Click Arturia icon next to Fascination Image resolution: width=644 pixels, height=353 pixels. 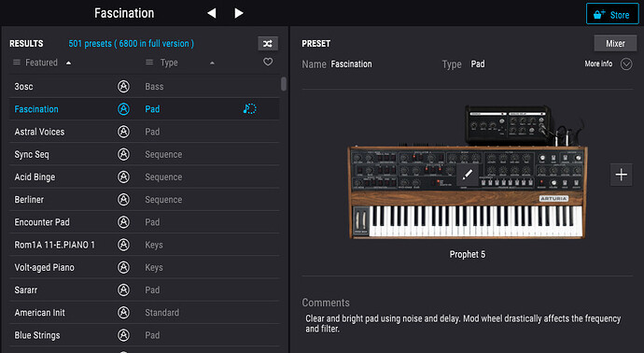[x=123, y=109]
